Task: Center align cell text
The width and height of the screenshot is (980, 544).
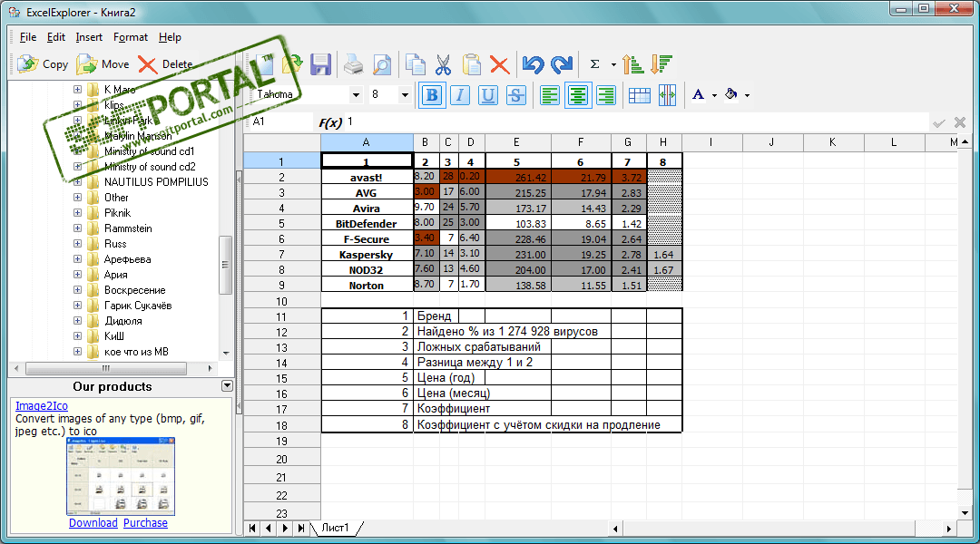Action: [x=577, y=95]
